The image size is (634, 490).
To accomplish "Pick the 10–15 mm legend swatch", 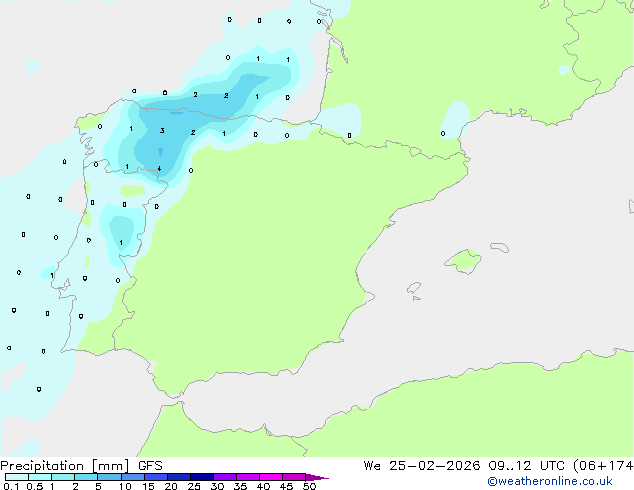I will click(x=132, y=477).
